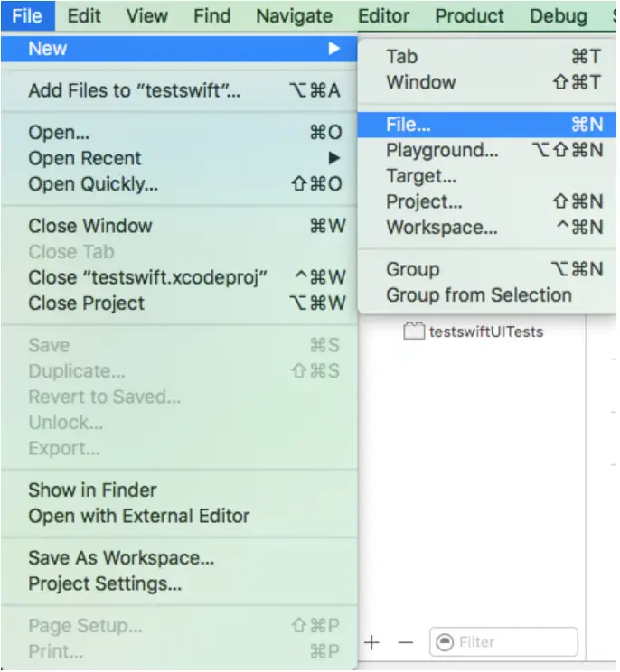Click the plus add button at bottom
This screenshot has width=620, height=672.
(372, 642)
